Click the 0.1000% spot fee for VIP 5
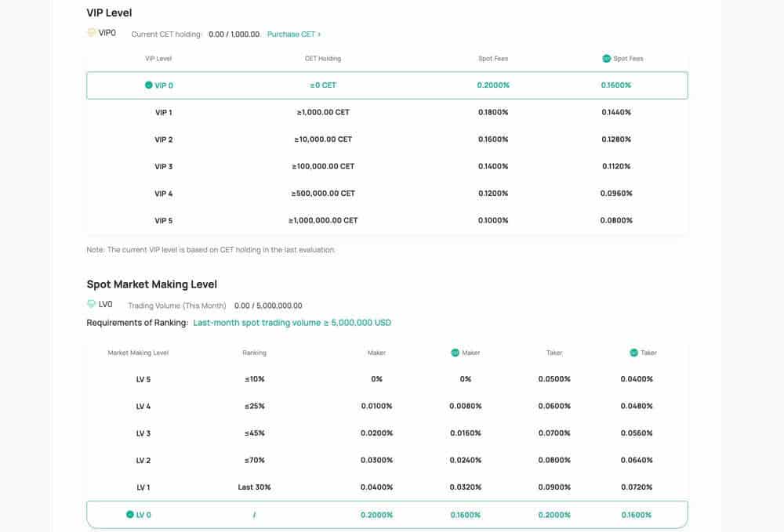This screenshot has width=784, height=532. [x=493, y=220]
